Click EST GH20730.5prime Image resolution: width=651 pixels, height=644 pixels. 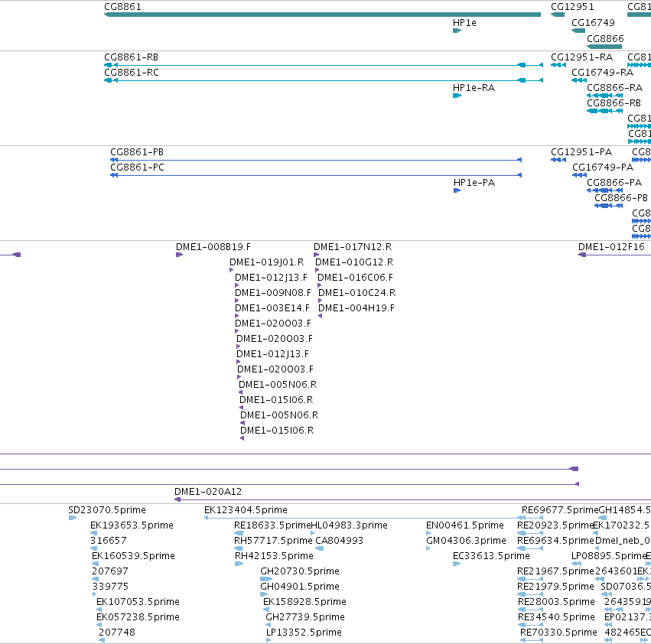(x=299, y=572)
